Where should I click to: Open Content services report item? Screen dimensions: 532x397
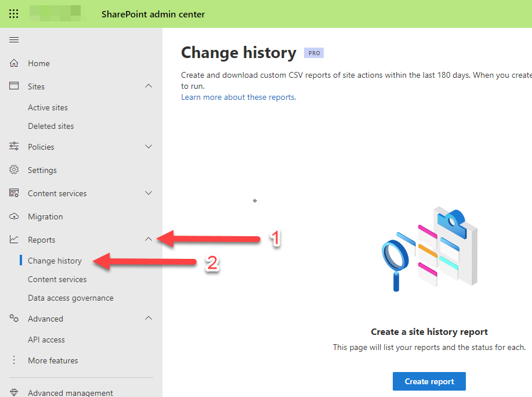tap(57, 279)
